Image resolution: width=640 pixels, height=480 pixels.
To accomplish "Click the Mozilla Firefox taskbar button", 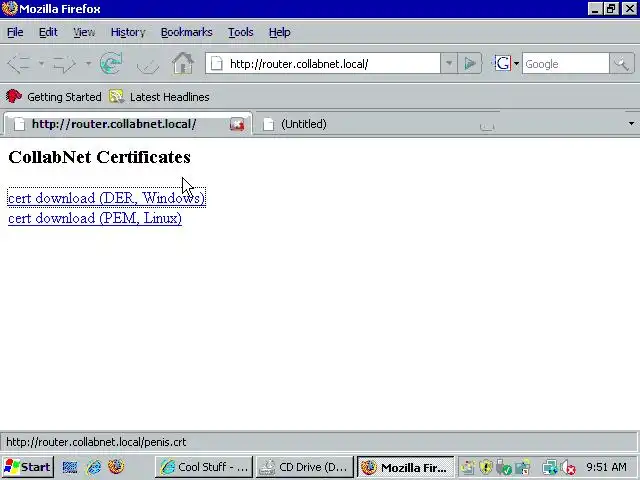I will [x=406, y=467].
